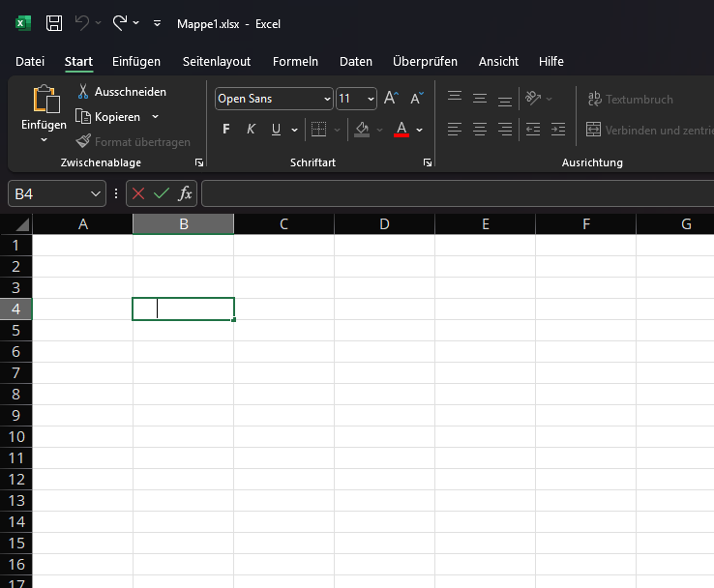
Task: Open the Redo history dropdown arrow
Action: pyautogui.click(x=135, y=22)
